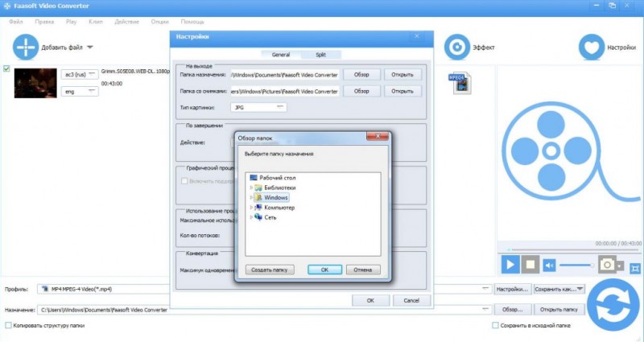Start conversion with the round convert icon
The height and width of the screenshot is (342, 644).
coord(613,305)
